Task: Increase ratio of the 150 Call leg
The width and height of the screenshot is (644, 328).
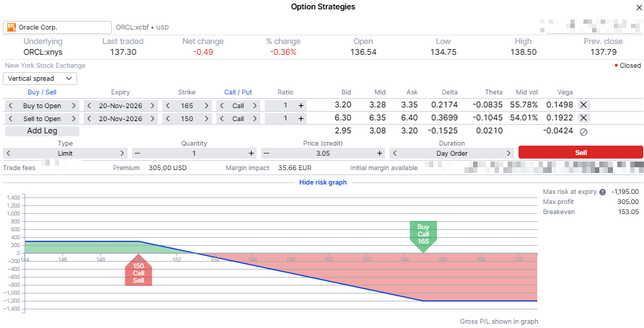Action: point(301,119)
